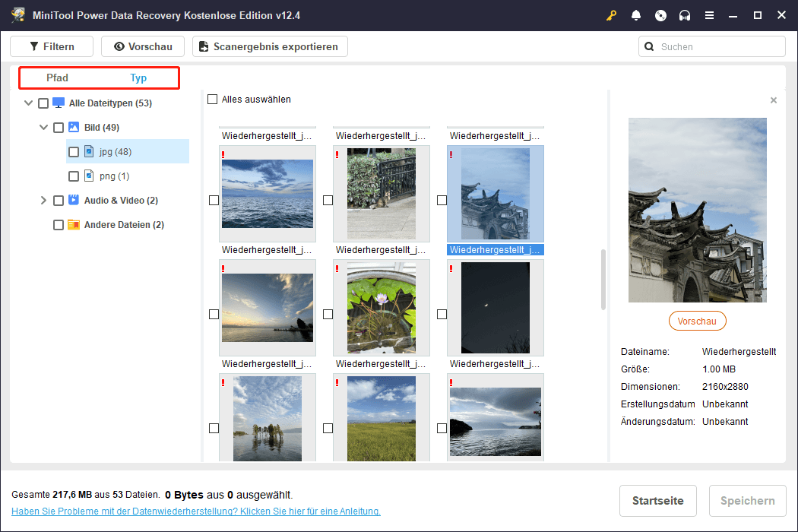Tick the checkbox beside the sunset lake photo
Screen dimensions: 798x532
click(x=214, y=315)
